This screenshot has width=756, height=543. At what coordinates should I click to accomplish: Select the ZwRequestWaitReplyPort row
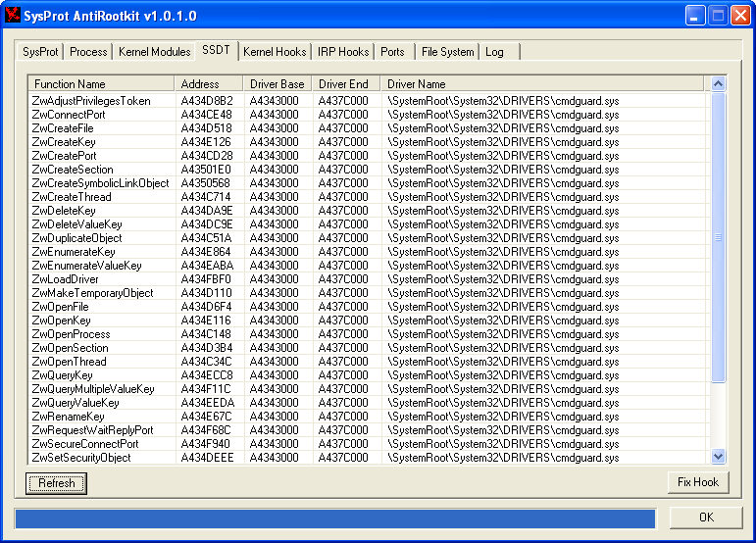(x=367, y=430)
